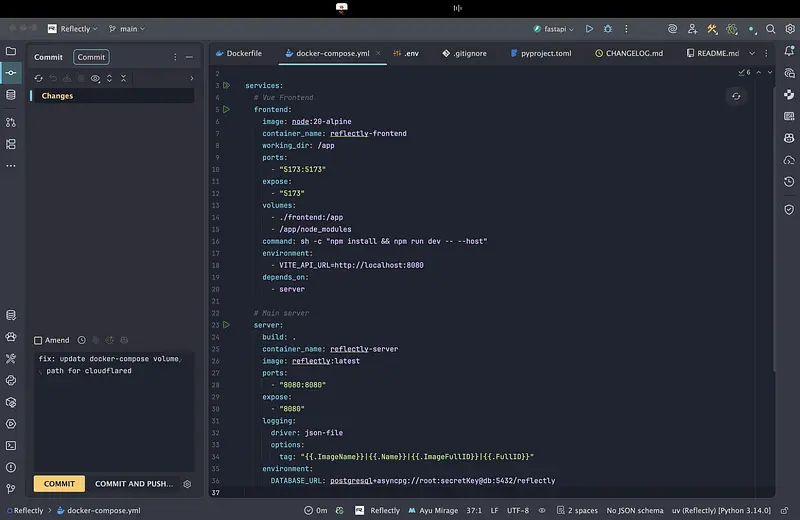
Task: Open Search Everywhere magnifier
Action: coord(769,29)
